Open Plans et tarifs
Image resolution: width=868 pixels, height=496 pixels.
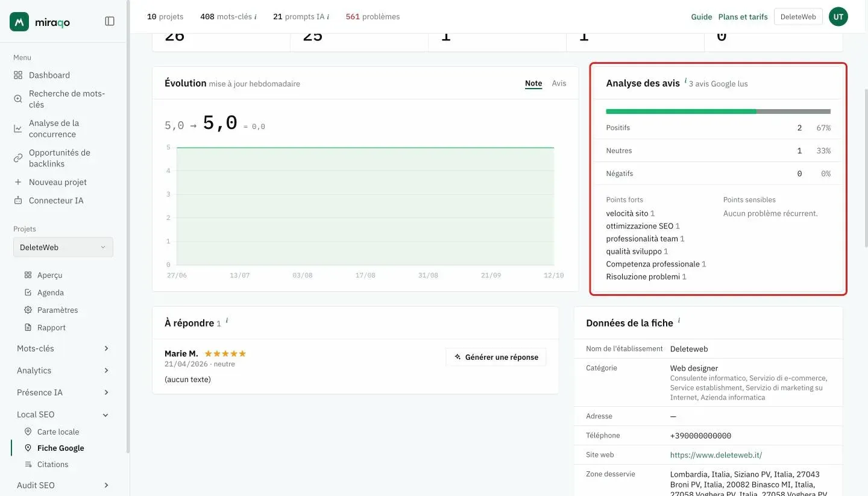coord(743,17)
